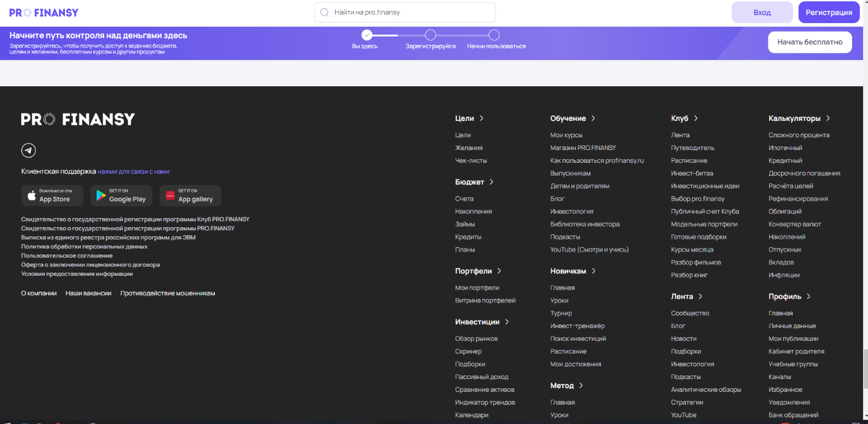
Task: Select the 'Начни пользоваться' step circle
Action: point(494,35)
